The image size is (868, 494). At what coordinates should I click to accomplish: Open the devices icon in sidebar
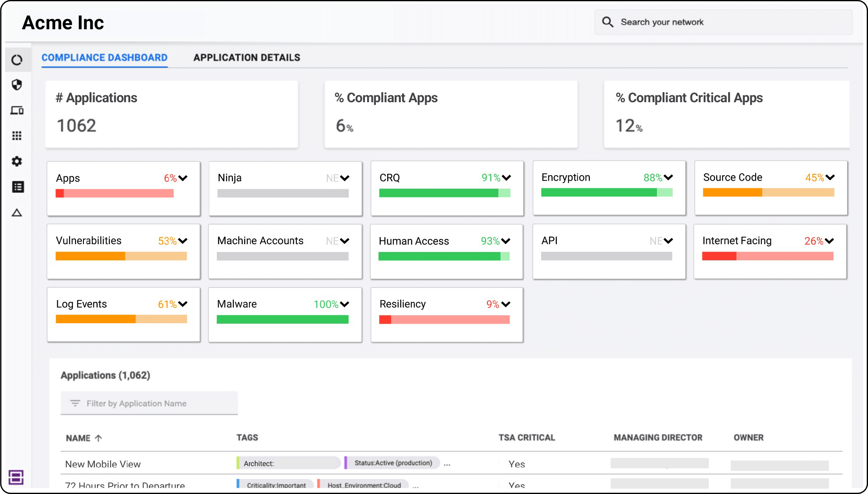tap(17, 110)
